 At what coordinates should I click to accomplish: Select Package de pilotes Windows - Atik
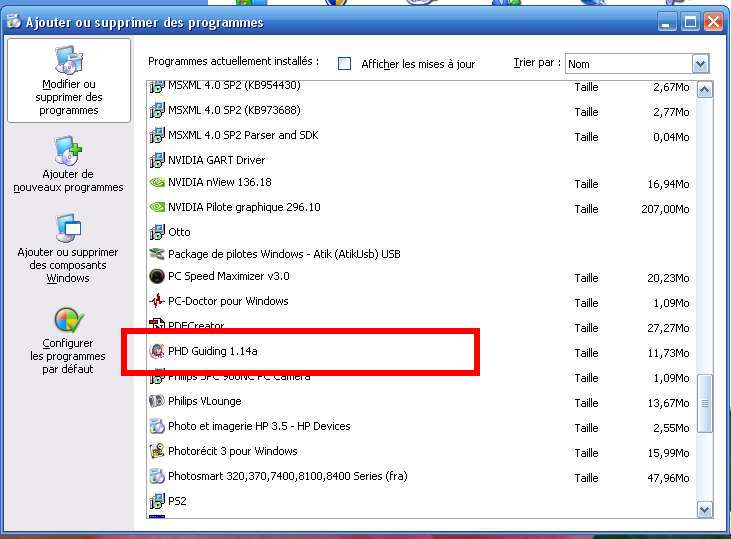point(284,254)
